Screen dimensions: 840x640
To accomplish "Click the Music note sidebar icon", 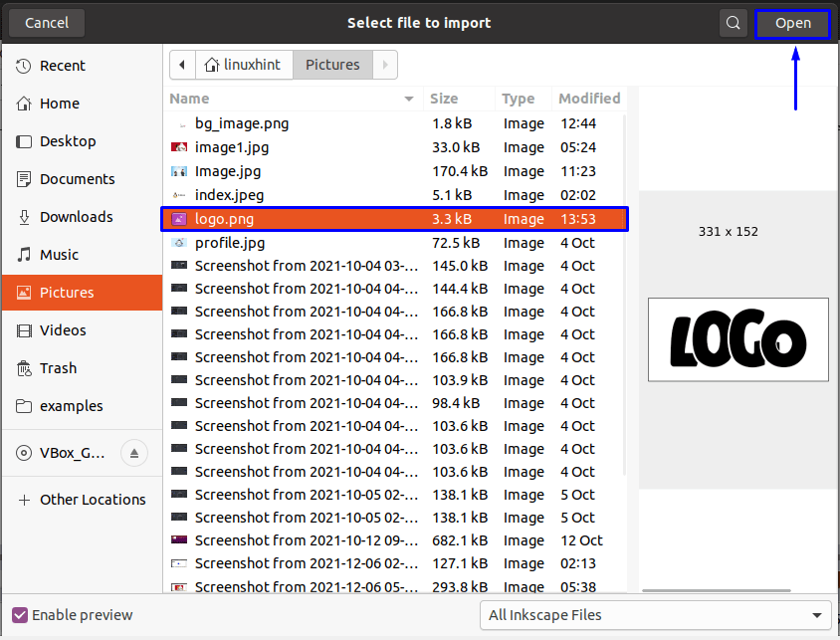I will 21,255.
